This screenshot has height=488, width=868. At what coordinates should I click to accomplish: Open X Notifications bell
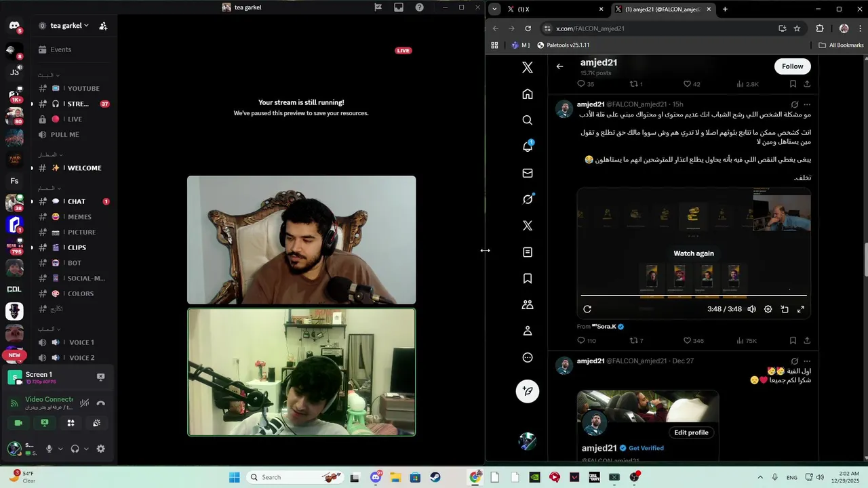tap(528, 146)
